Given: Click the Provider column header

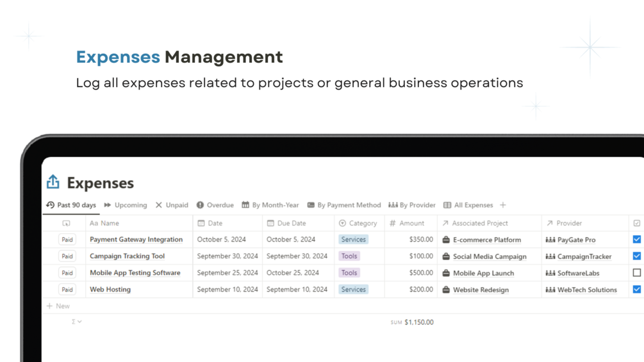Looking at the screenshot, I should 585,223.
